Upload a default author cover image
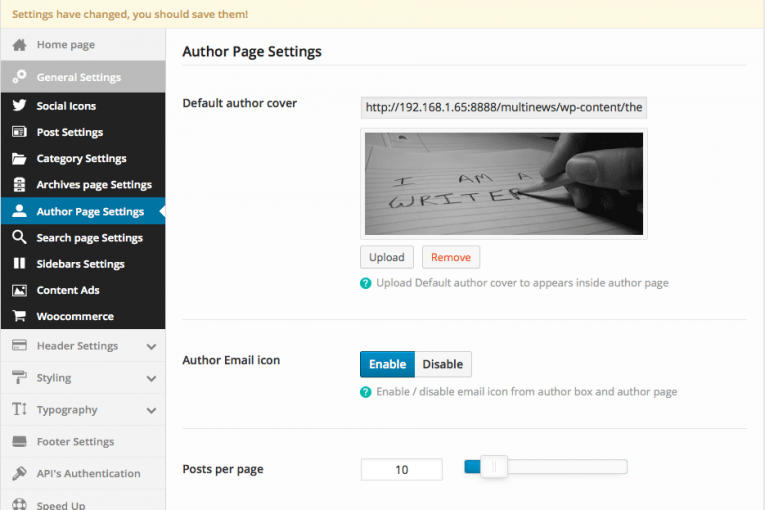This screenshot has width=765, height=510. pos(387,257)
